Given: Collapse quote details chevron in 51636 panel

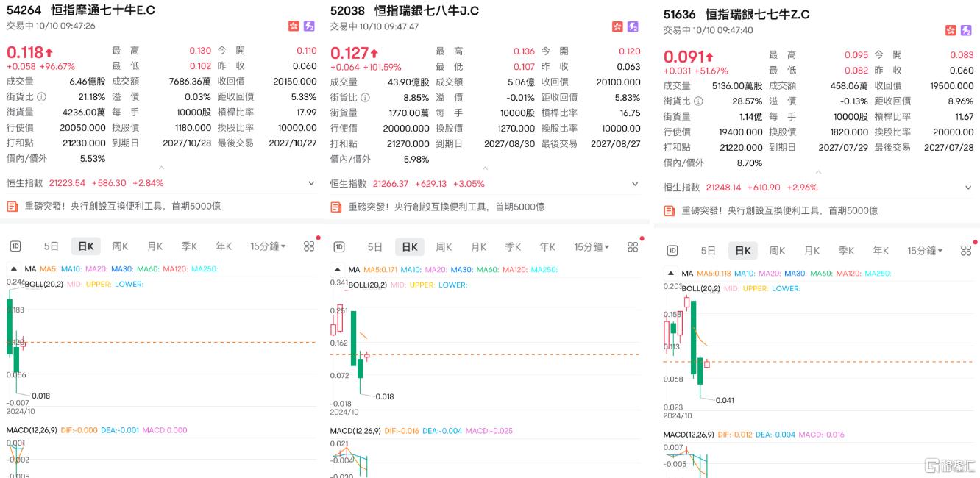Looking at the screenshot, I should point(819,171).
